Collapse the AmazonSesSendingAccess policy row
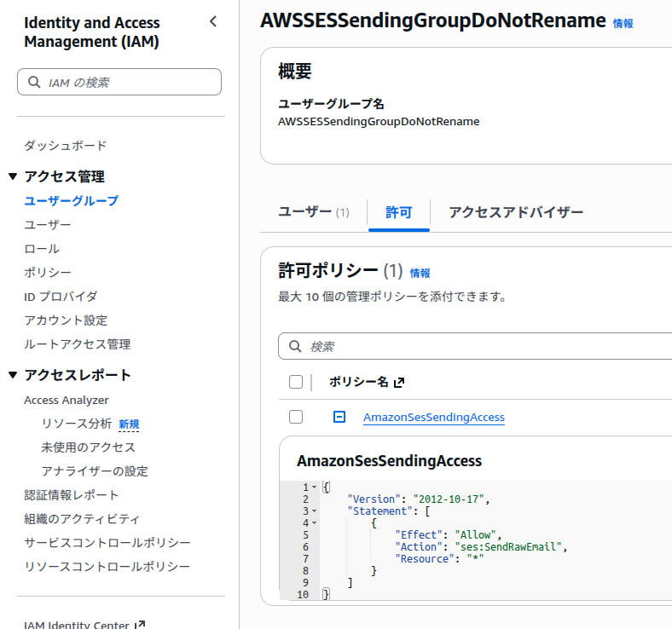This screenshot has width=672, height=629. (339, 417)
